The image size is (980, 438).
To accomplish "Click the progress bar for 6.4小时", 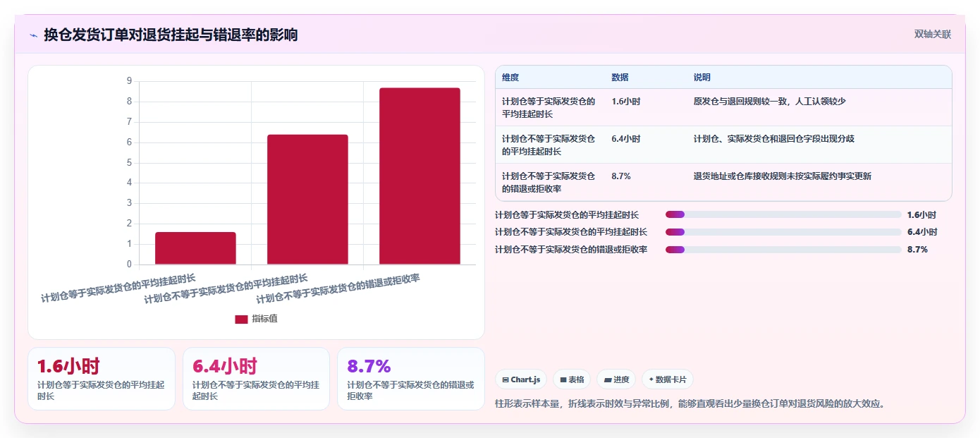I will (x=783, y=232).
